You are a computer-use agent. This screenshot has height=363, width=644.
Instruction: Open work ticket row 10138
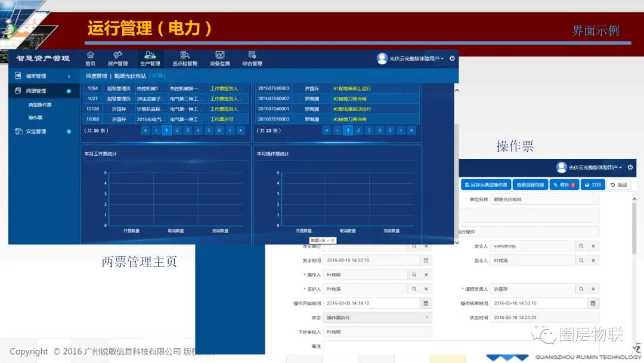166,109
